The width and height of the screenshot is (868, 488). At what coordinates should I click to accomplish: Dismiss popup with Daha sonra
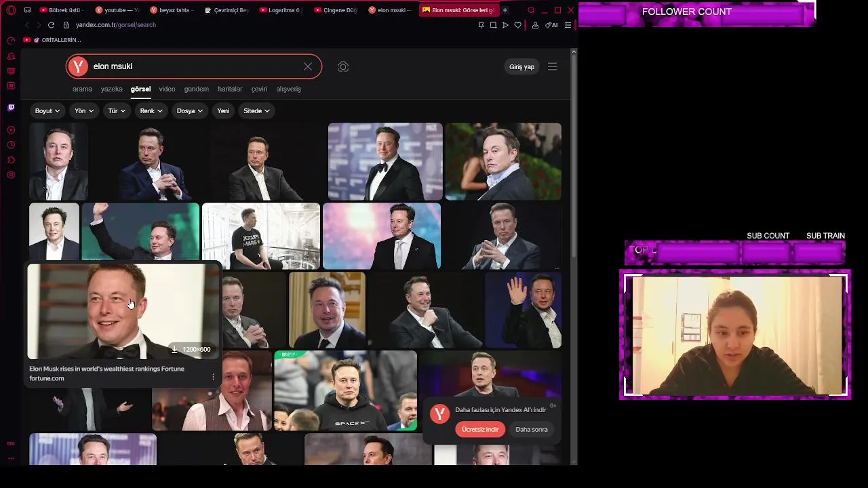pos(531,429)
